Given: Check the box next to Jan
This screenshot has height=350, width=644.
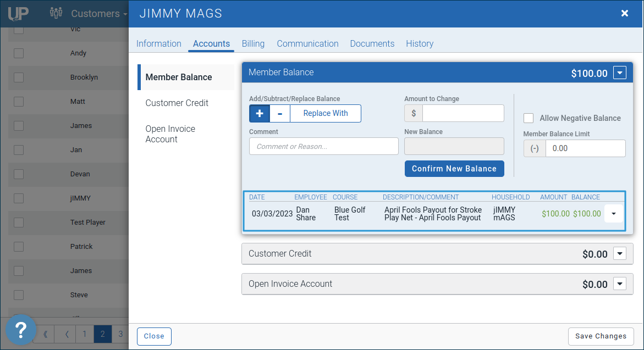Looking at the screenshot, I should (x=19, y=150).
